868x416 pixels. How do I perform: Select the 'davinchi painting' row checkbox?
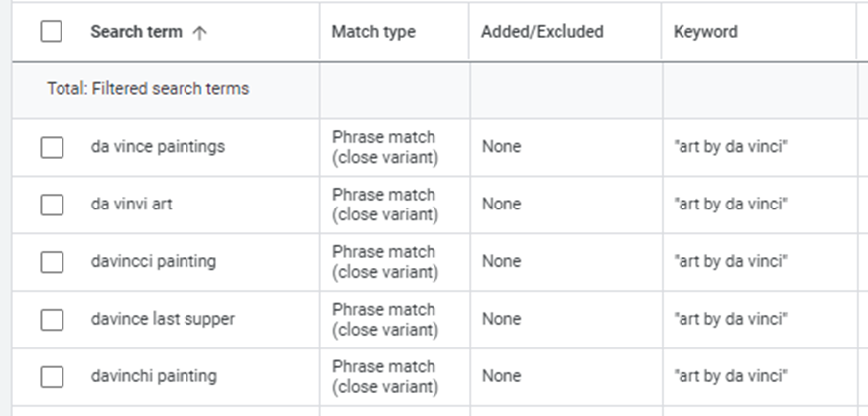[52, 377]
